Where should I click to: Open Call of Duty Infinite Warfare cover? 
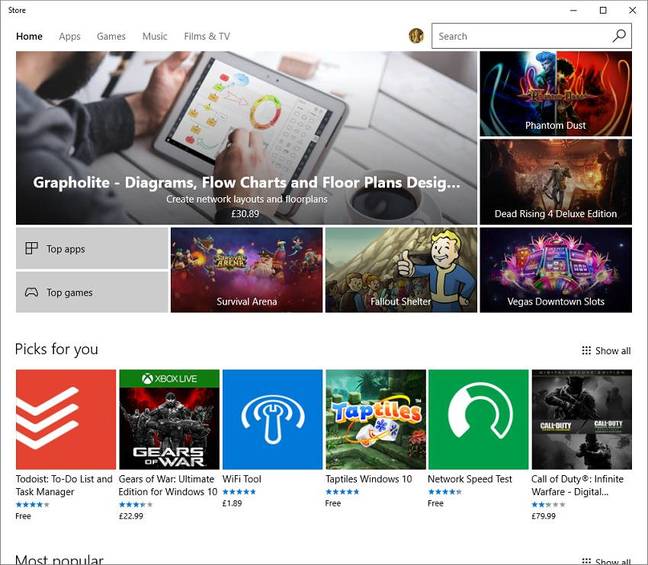pyautogui.click(x=581, y=419)
